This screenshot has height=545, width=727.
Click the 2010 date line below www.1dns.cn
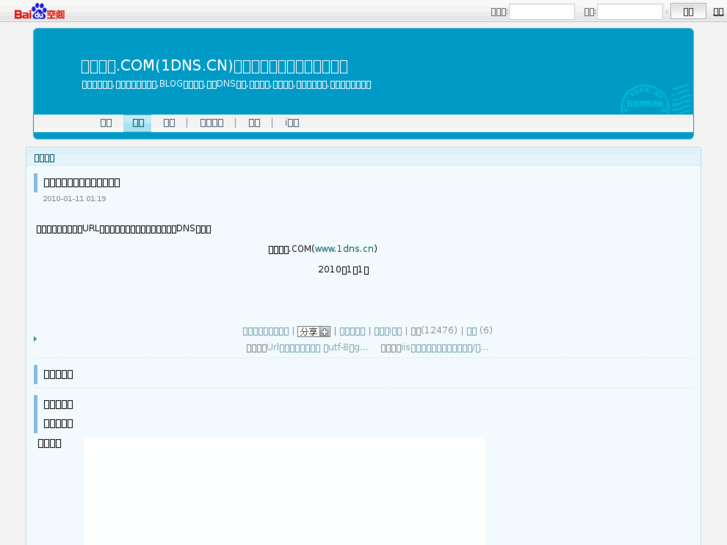[344, 269]
